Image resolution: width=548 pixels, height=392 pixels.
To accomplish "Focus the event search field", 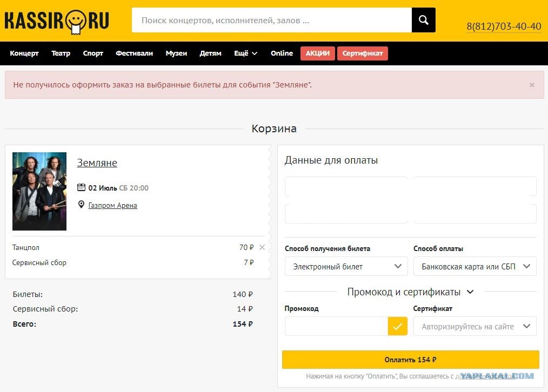I will point(271,20).
